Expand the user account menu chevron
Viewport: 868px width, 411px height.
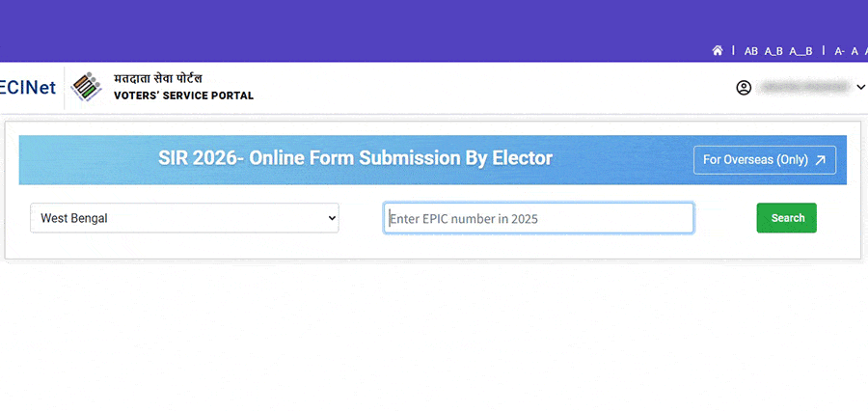point(860,88)
